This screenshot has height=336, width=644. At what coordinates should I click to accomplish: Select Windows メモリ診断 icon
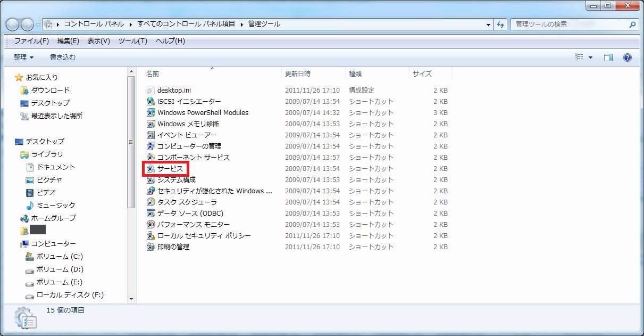coord(150,124)
